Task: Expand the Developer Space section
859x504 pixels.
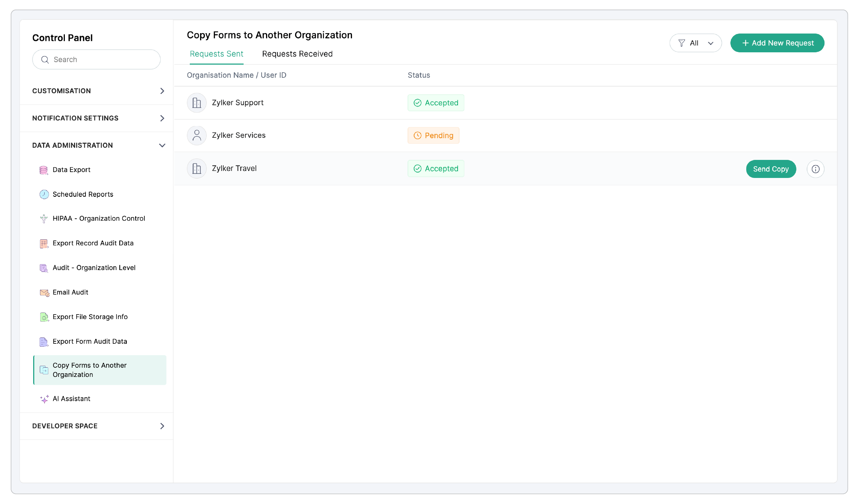Action: pyautogui.click(x=162, y=426)
